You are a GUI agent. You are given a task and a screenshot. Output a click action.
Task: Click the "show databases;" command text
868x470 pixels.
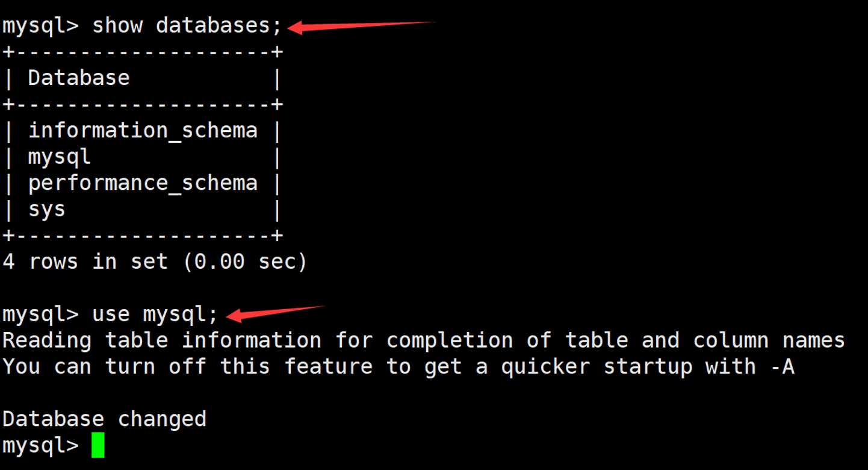click(187, 27)
